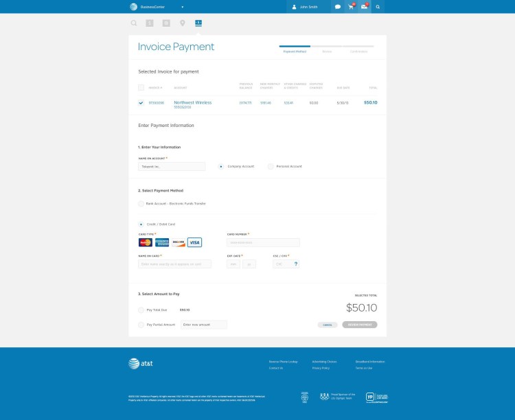Click the Name on Account field

[172, 167]
